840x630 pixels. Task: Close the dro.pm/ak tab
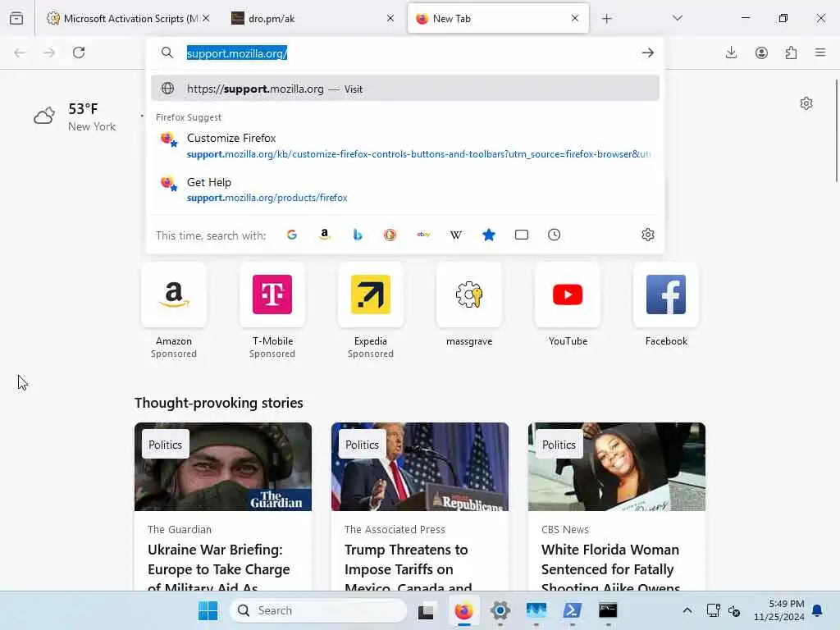[390, 18]
